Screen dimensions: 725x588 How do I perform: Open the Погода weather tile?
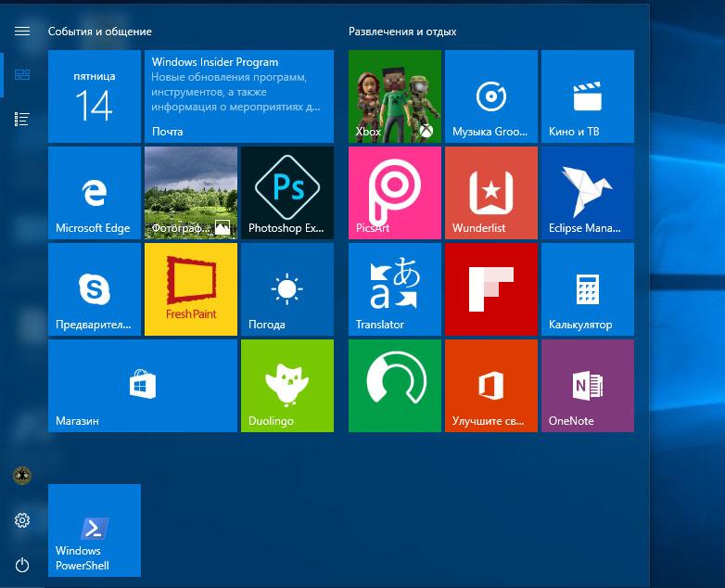click(287, 289)
